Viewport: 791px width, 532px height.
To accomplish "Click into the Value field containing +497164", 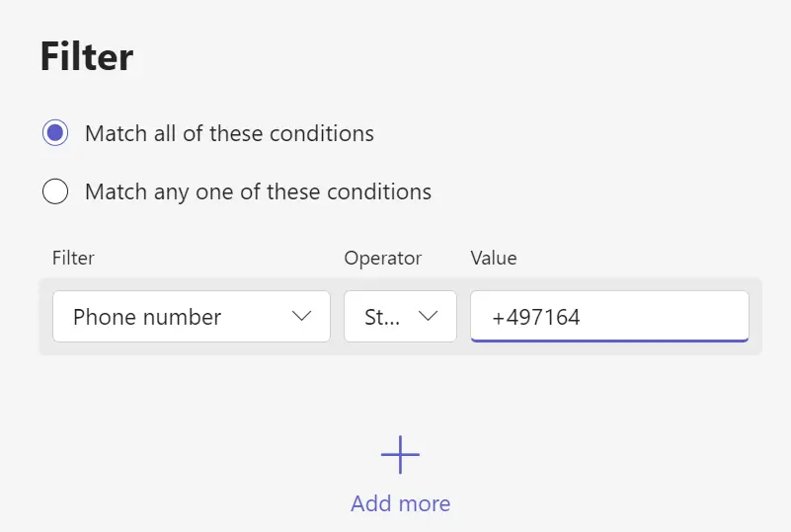I will 609,317.
